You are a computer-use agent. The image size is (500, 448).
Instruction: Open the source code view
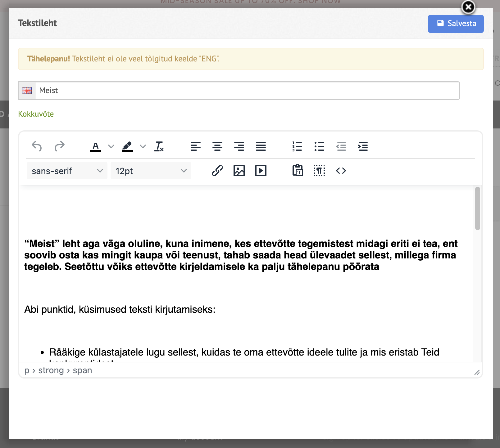(x=341, y=171)
